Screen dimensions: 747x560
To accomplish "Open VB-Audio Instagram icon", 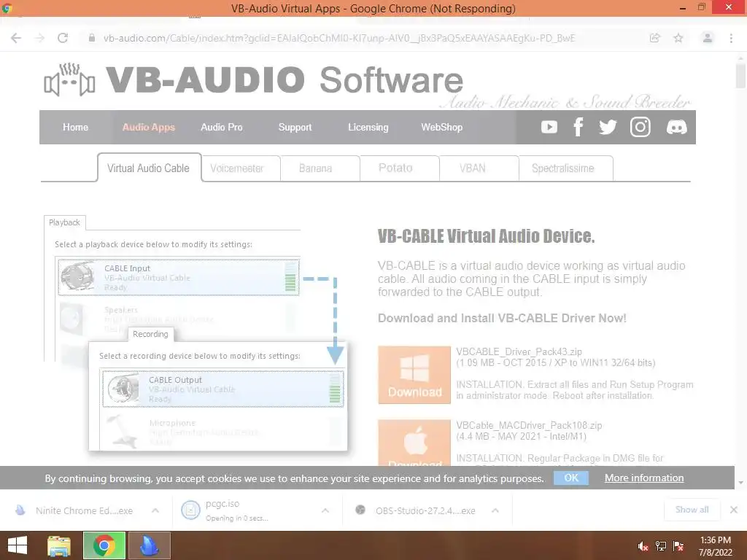I will tap(640, 127).
